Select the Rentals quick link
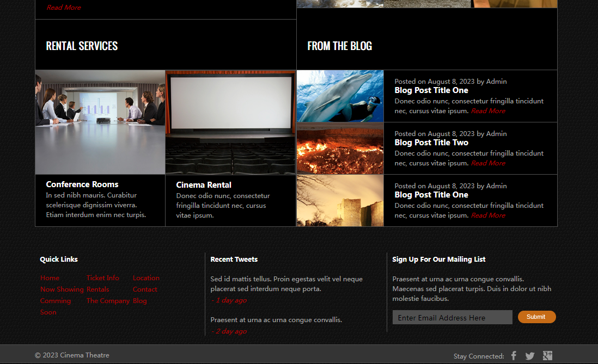The height and width of the screenshot is (364, 598). click(x=97, y=289)
